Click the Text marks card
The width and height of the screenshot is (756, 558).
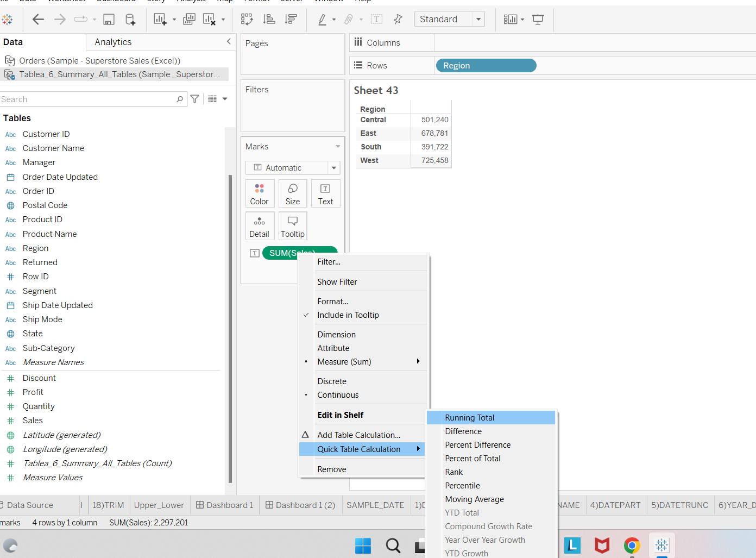pyautogui.click(x=326, y=193)
